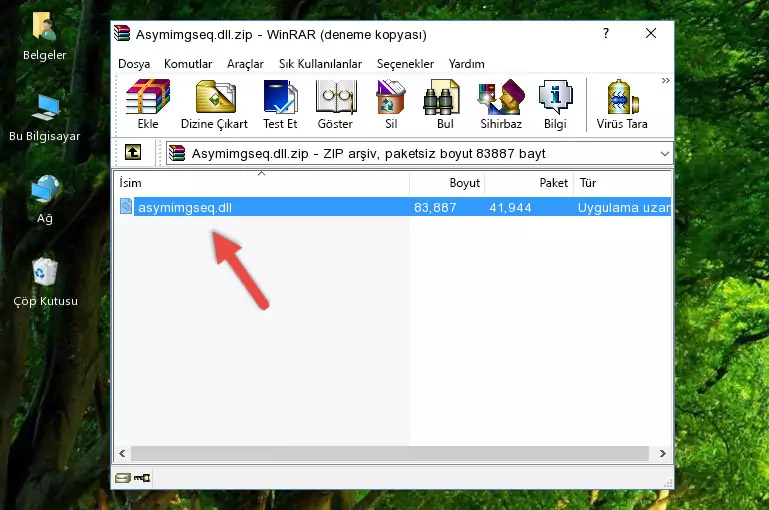The height and width of the screenshot is (510, 769).
Task: Click the drive icon in status bar
Action: (123, 478)
